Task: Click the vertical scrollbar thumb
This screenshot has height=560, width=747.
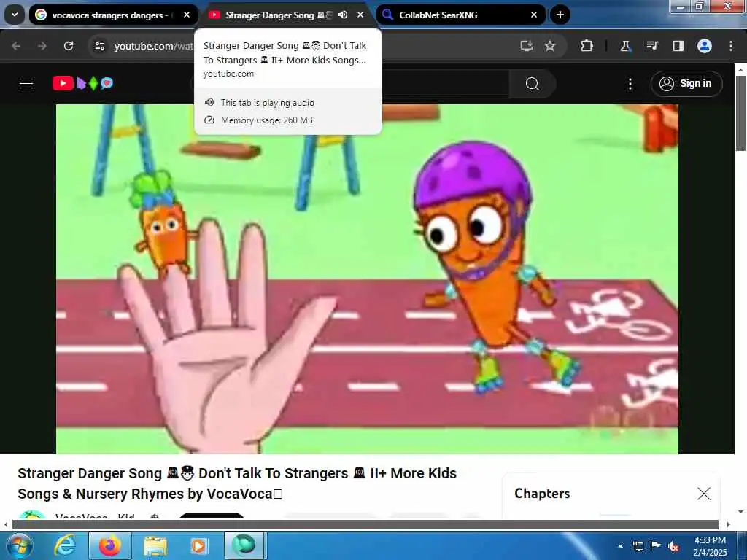Action: tap(740, 113)
